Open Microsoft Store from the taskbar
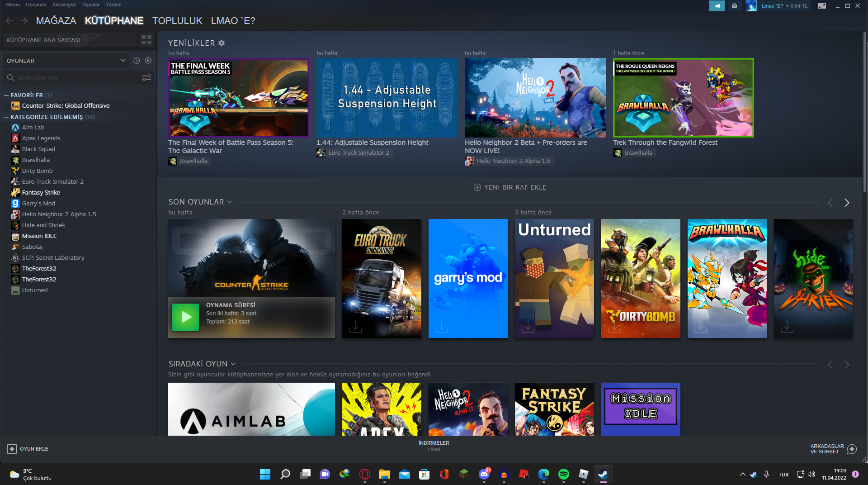Image resolution: width=868 pixels, height=485 pixels. coord(424,474)
